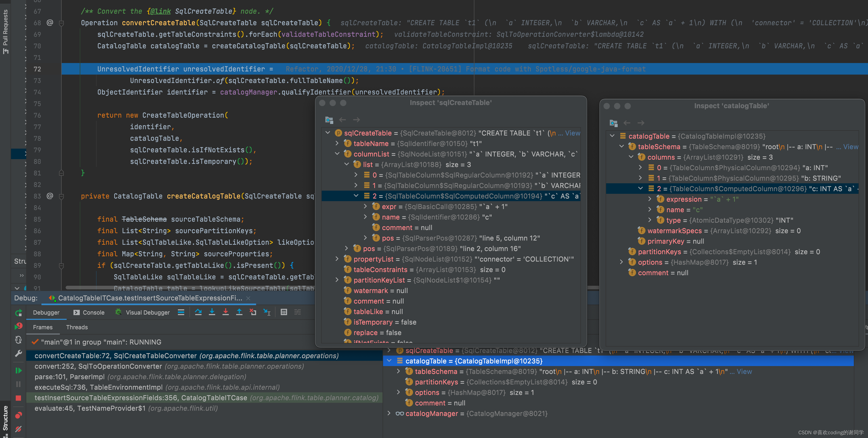Click the Rerun debug session icon

coord(19,312)
